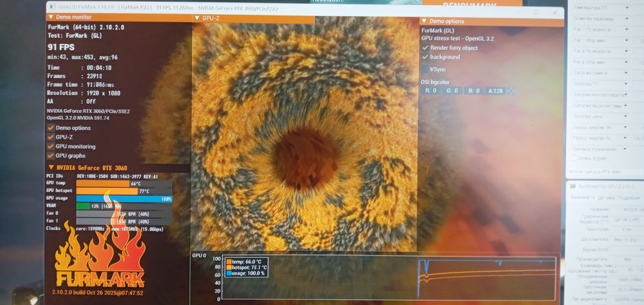Open Fan 2 % speed dropdown in GPU-Z

click(x=627, y=52)
